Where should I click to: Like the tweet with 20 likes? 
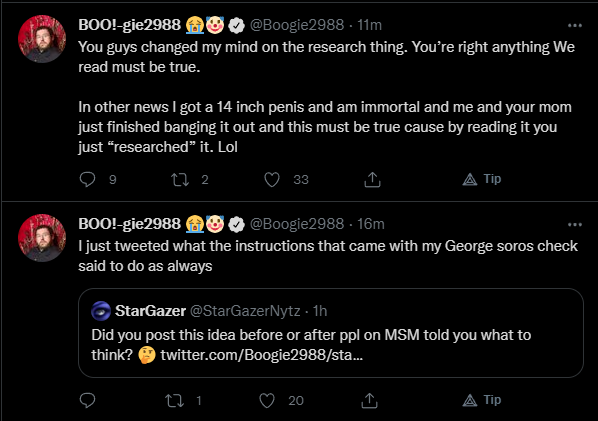[267, 400]
